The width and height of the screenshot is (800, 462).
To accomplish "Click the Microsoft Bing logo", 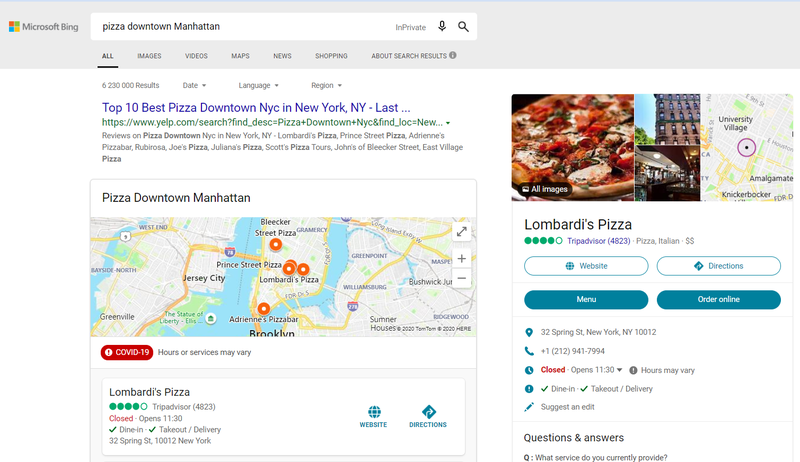I will 43,27.
